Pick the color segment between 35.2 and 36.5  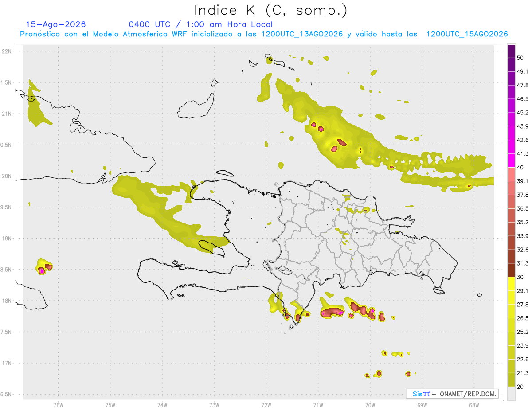point(511,215)
